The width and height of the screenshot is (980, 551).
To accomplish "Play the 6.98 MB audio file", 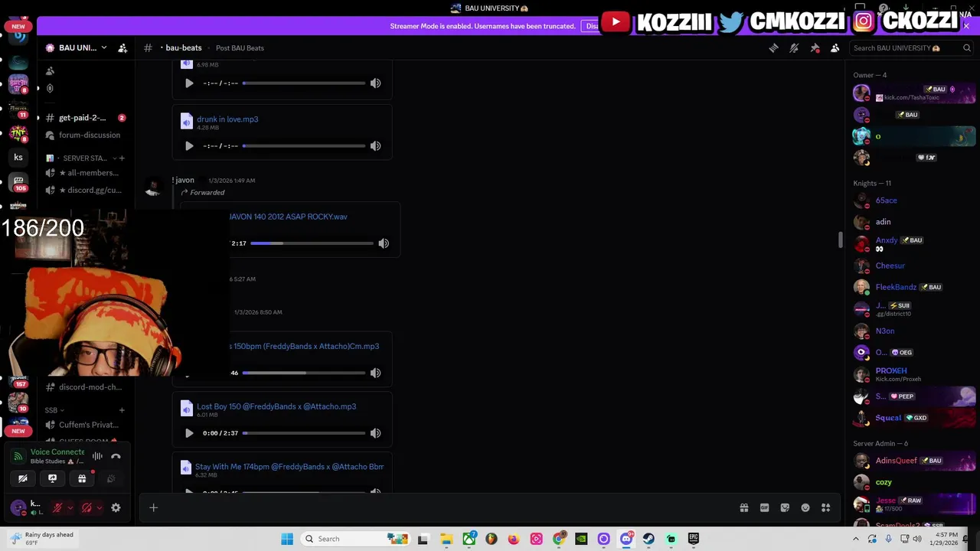I will 189,83.
